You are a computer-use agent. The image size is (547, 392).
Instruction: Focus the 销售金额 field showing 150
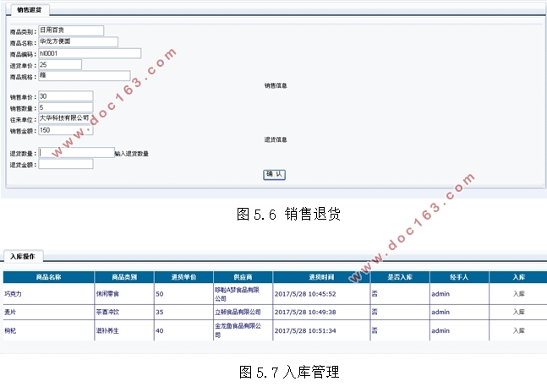[x=66, y=130]
